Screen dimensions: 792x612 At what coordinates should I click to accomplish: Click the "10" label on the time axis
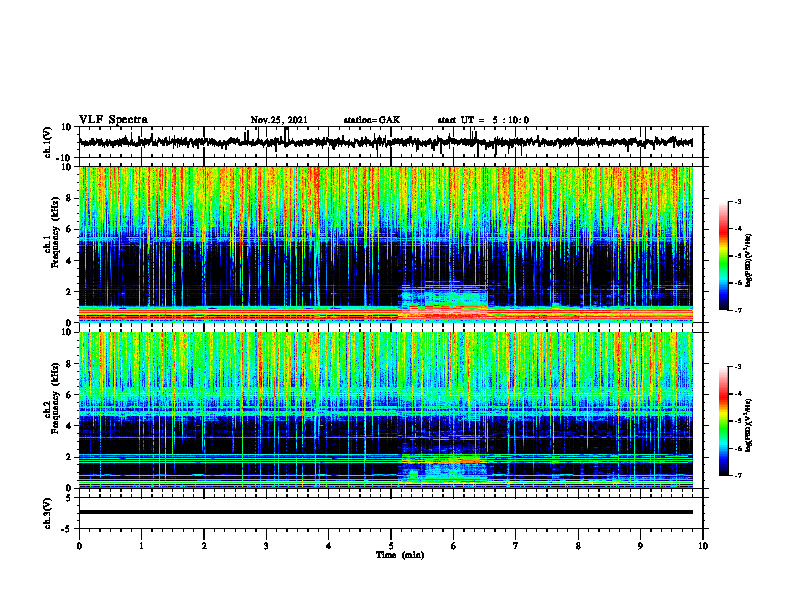click(703, 546)
